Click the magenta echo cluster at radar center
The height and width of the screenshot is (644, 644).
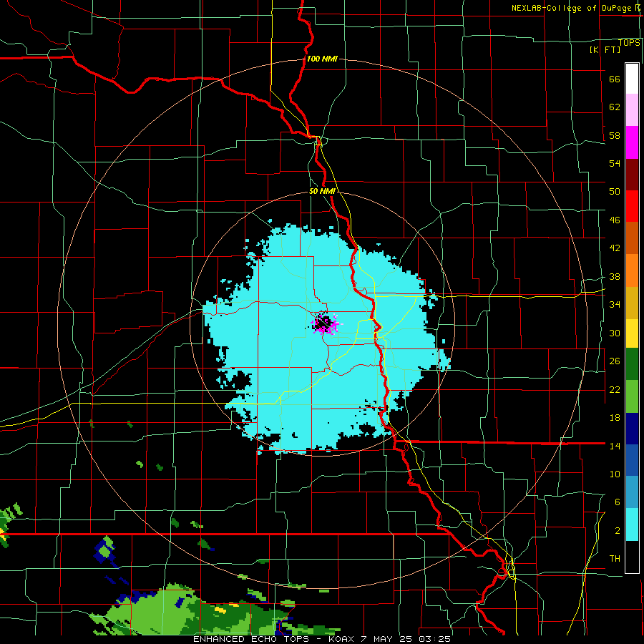point(325,323)
